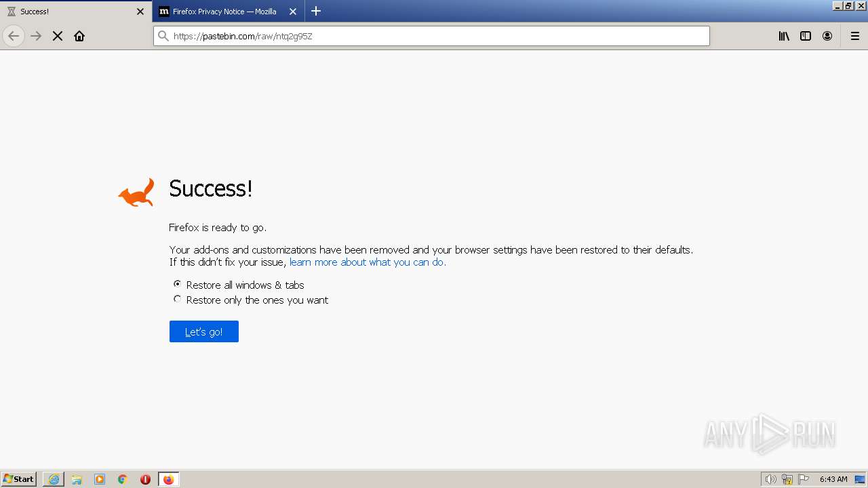This screenshot has height=488, width=868.
Task: Go forward with the forward arrow
Action: (36, 36)
